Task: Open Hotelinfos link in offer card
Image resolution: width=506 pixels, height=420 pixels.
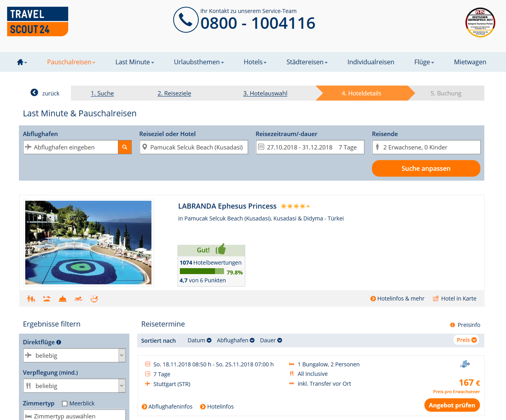Action: [x=217, y=407]
